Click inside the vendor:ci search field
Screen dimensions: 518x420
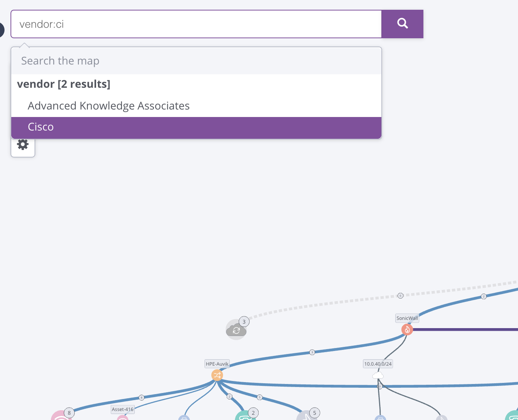pos(196,24)
